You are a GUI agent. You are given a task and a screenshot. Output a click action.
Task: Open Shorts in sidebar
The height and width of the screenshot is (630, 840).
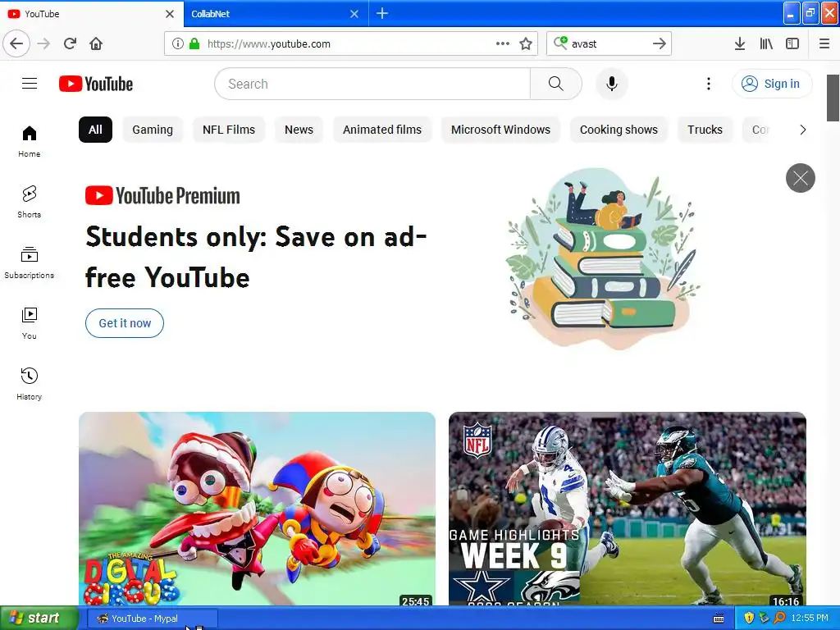30,202
